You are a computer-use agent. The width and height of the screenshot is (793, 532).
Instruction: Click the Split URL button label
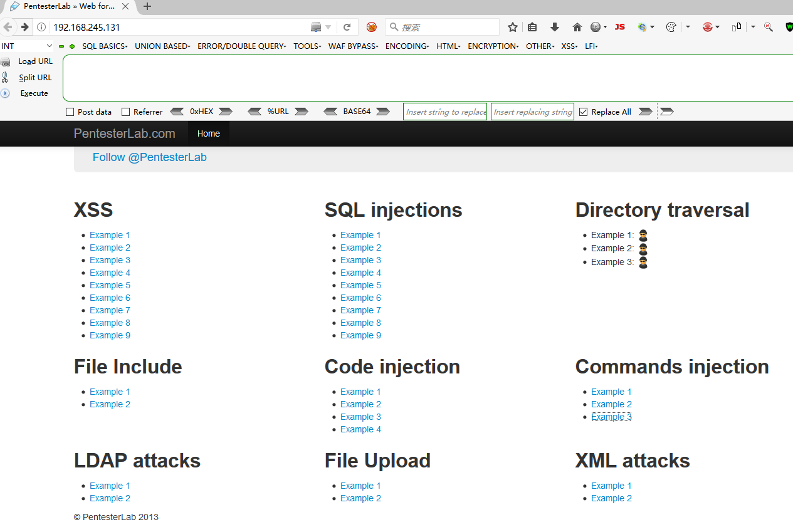[35, 78]
